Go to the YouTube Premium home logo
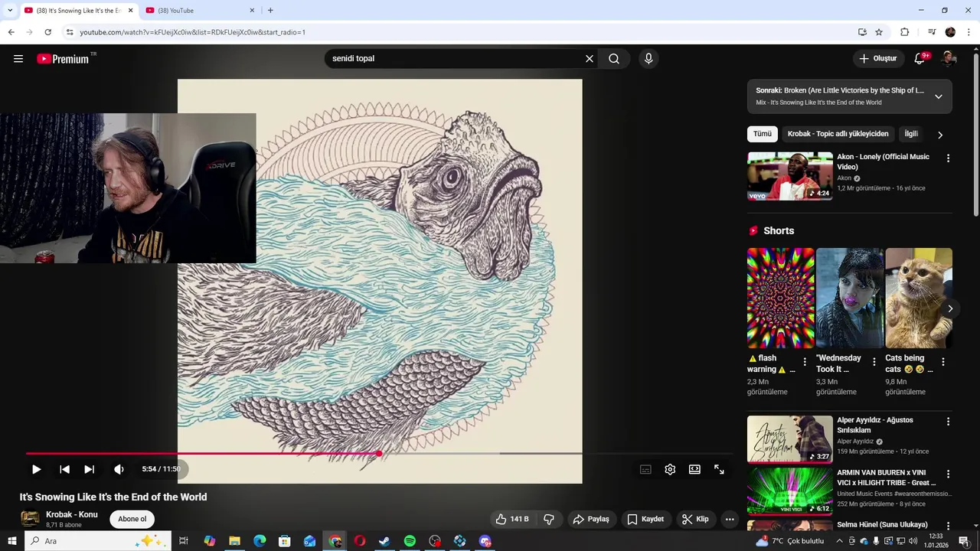The width and height of the screenshot is (980, 551). [63, 59]
